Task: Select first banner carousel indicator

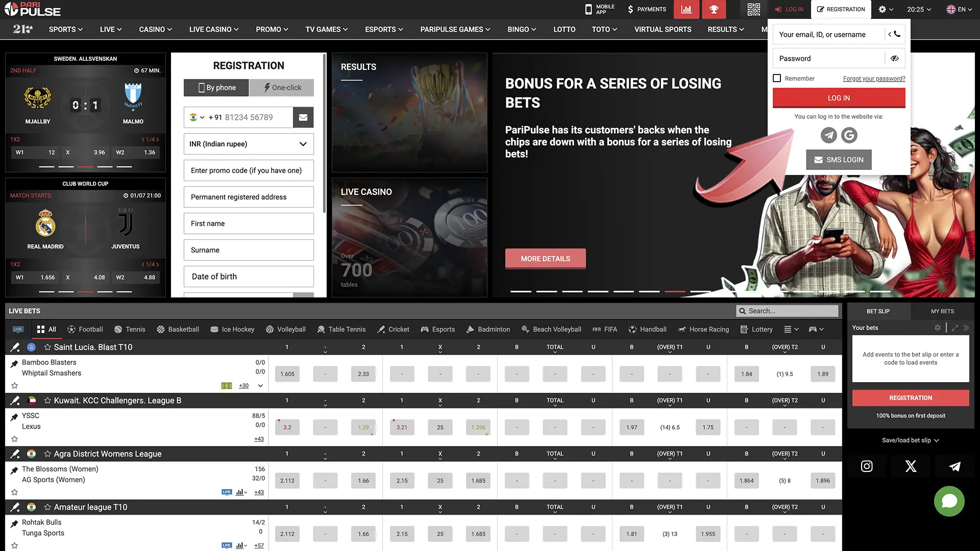Action: click(x=521, y=291)
